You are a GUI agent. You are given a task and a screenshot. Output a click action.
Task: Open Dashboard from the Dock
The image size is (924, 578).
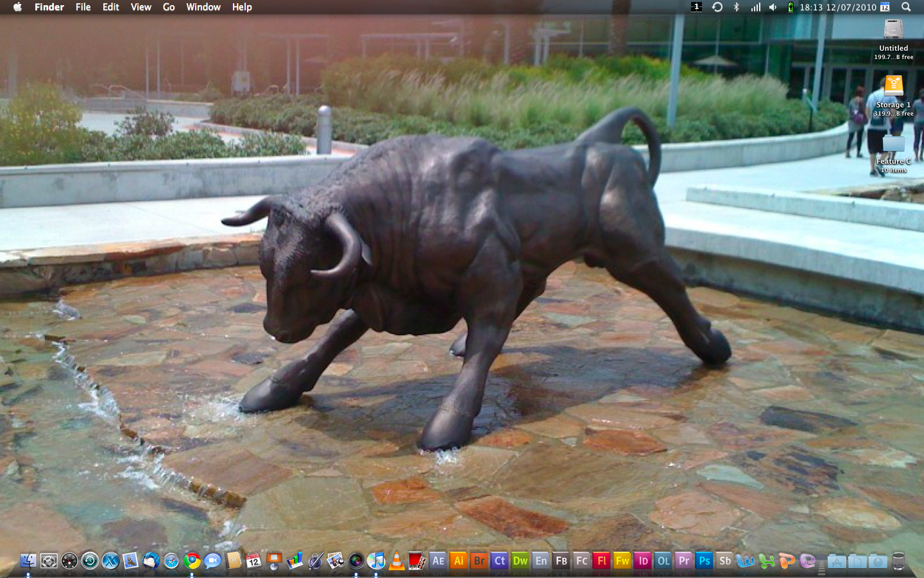pos(69,561)
